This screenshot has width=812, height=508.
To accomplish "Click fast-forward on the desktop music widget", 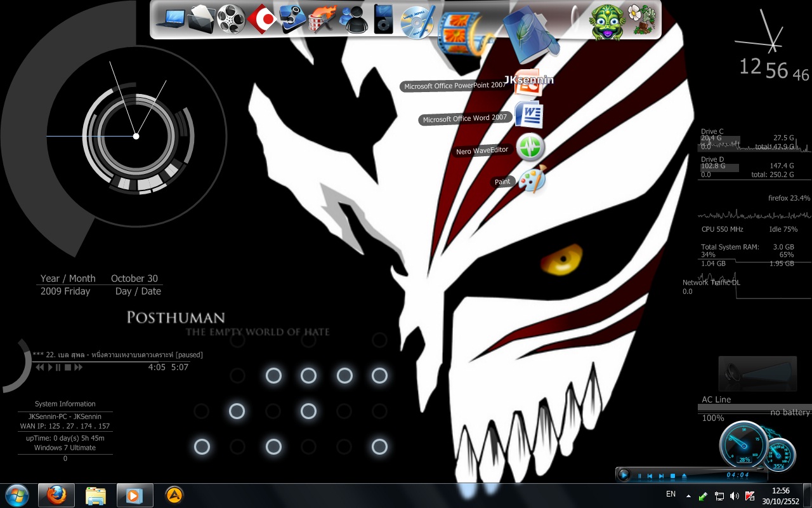I will [78, 367].
